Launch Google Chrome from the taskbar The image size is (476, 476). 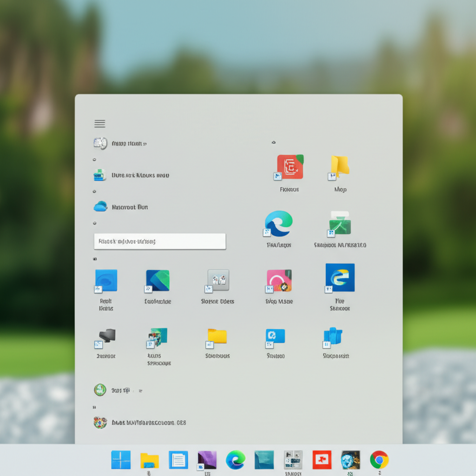click(379, 460)
